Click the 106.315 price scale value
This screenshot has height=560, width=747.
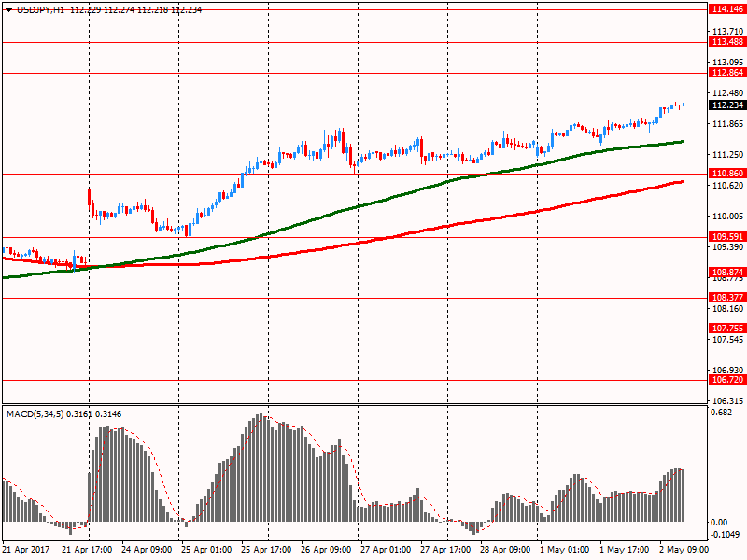[727, 401]
